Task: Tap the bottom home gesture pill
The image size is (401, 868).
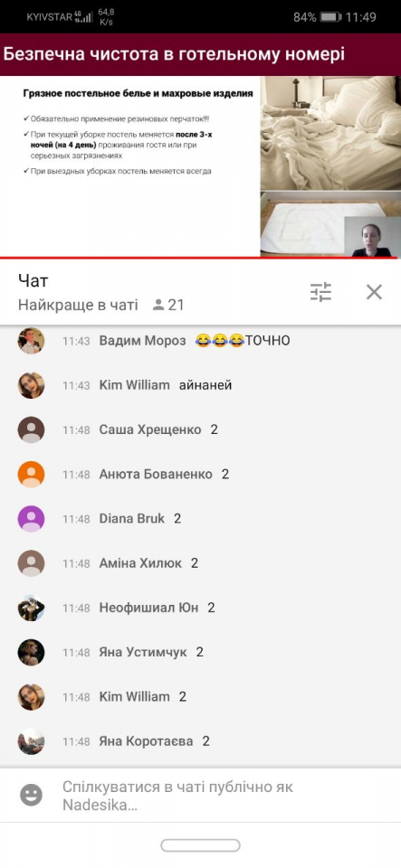Action: [x=201, y=845]
